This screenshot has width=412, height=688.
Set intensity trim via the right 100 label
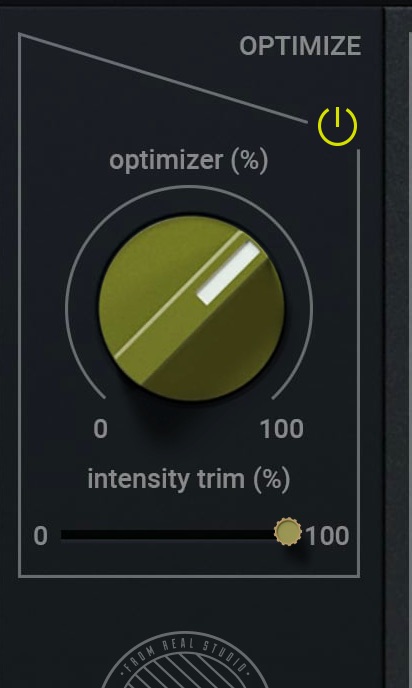click(327, 536)
